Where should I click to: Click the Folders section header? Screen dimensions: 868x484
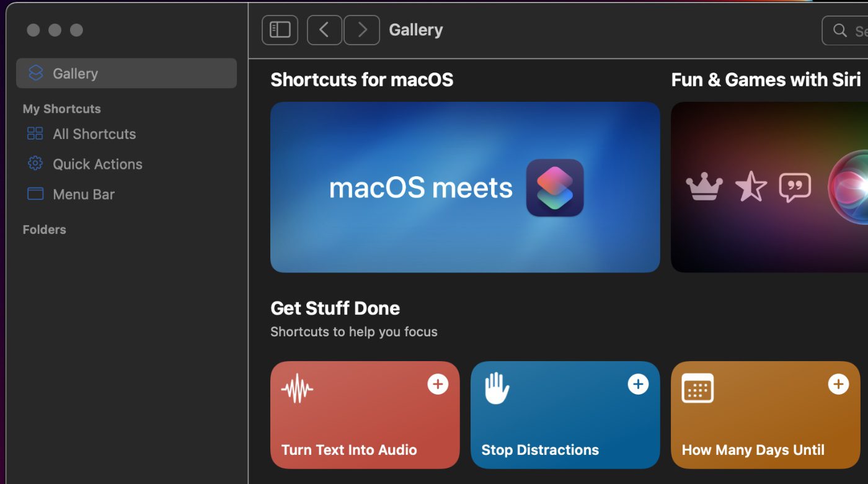tap(44, 230)
